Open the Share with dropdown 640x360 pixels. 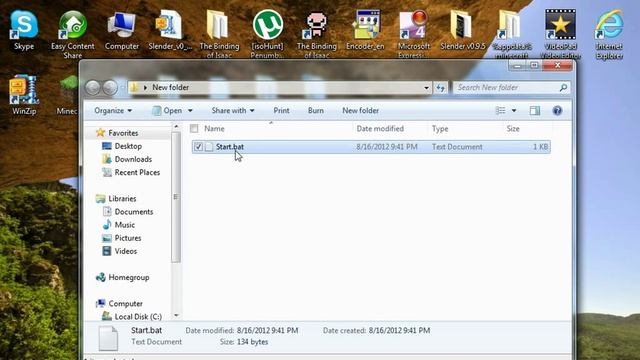[233, 111]
